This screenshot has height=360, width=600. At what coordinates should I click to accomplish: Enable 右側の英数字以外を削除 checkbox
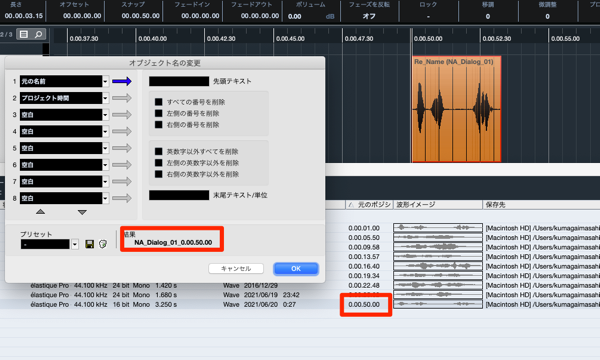point(158,174)
